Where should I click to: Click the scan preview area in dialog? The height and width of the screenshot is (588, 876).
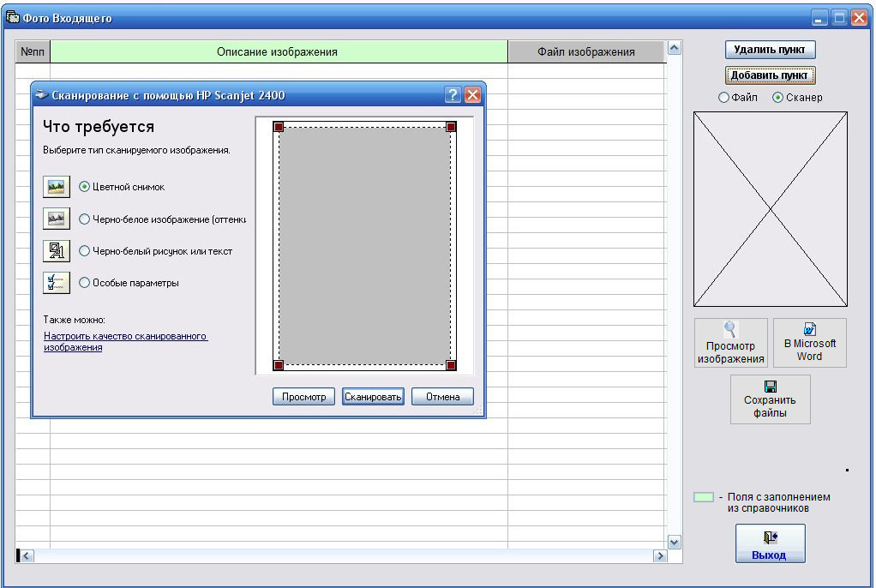364,246
